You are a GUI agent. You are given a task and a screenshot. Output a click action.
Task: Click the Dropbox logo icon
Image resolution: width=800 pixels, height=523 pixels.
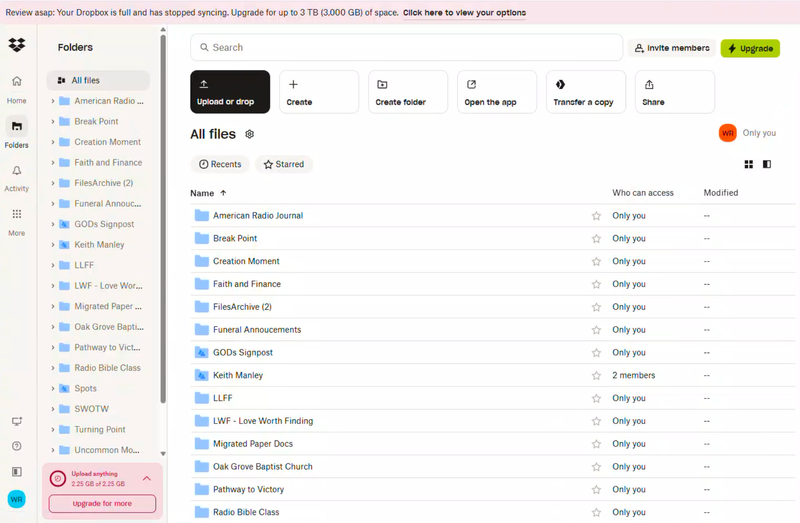pyautogui.click(x=16, y=46)
